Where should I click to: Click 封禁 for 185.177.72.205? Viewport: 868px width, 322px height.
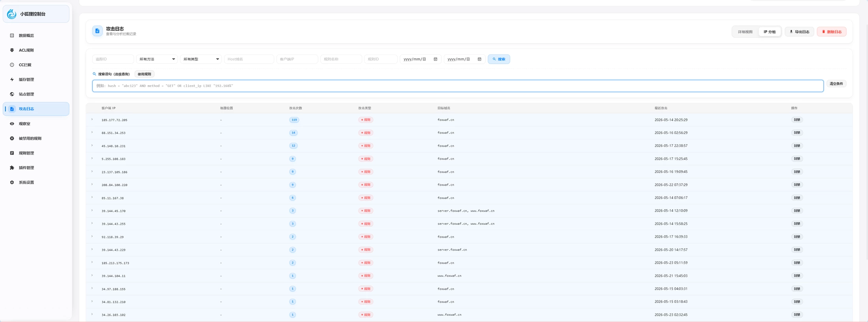(x=797, y=120)
